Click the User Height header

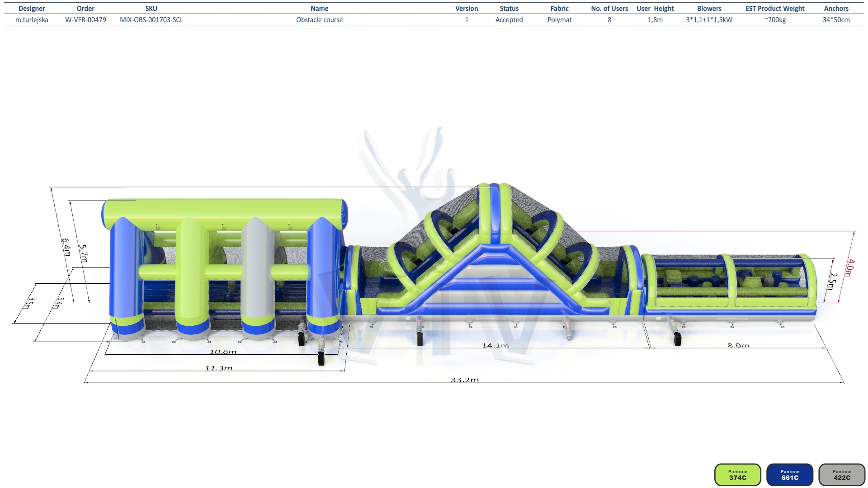click(655, 9)
